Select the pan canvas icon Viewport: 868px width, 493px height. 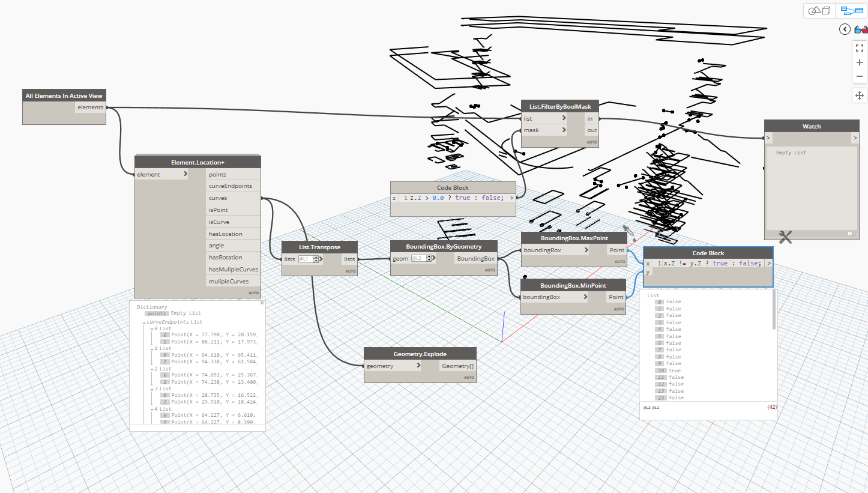click(860, 95)
